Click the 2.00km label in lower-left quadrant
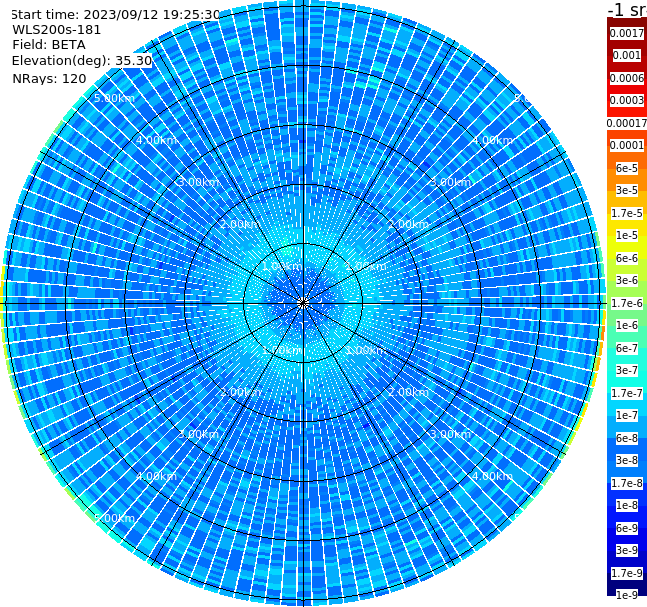The image size is (647, 607). (x=241, y=392)
